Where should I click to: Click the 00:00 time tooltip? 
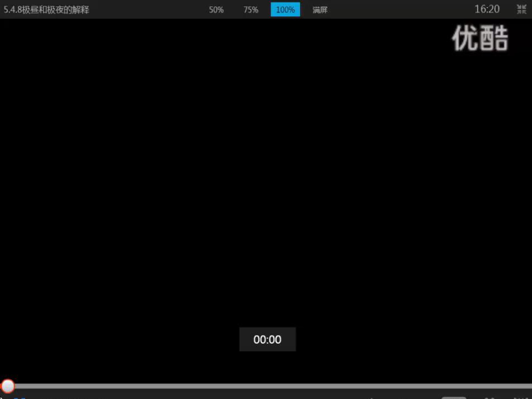pyautogui.click(x=267, y=339)
